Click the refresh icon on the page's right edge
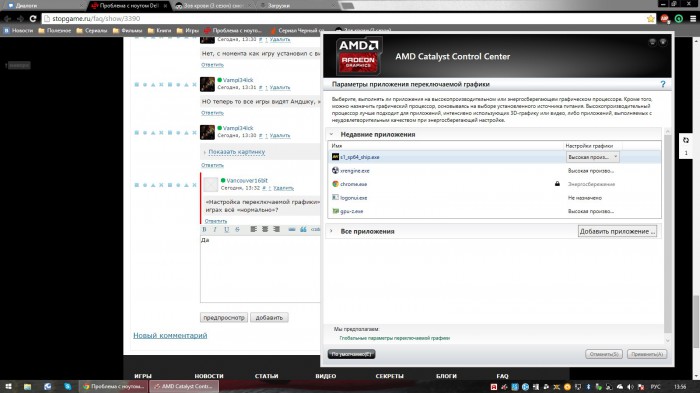 686,140
